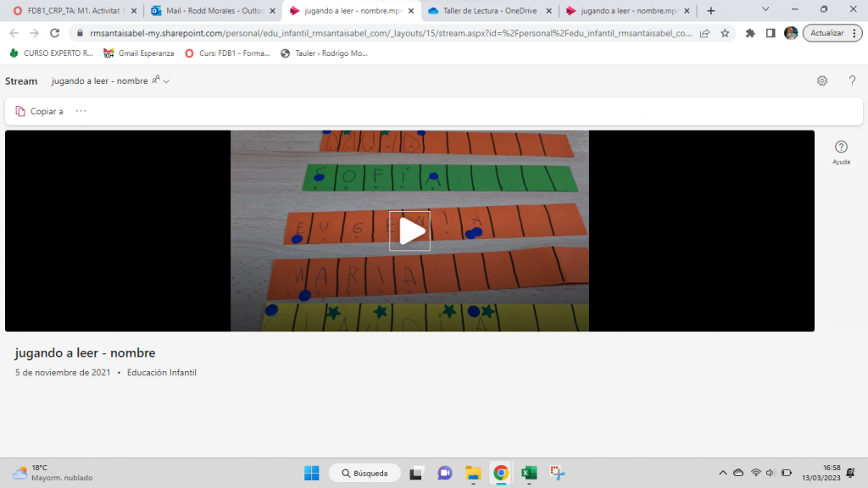Open the more options ellipsis menu
Image resolution: width=868 pixels, height=488 pixels.
(x=81, y=111)
